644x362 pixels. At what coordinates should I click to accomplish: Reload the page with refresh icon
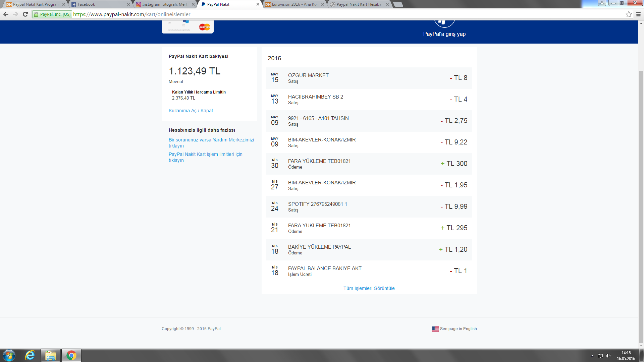(x=25, y=14)
